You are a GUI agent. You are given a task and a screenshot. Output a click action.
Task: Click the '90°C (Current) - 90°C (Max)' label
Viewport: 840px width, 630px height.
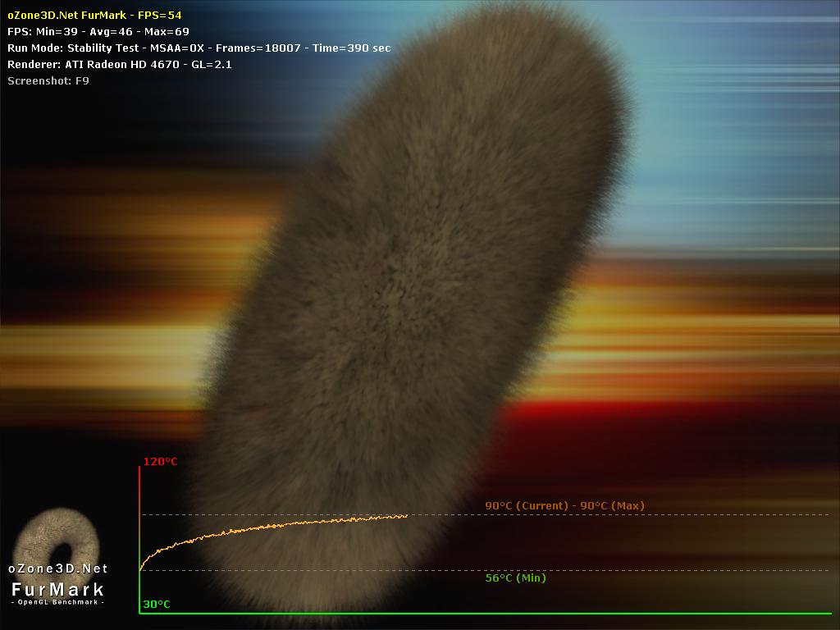click(x=564, y=505)
